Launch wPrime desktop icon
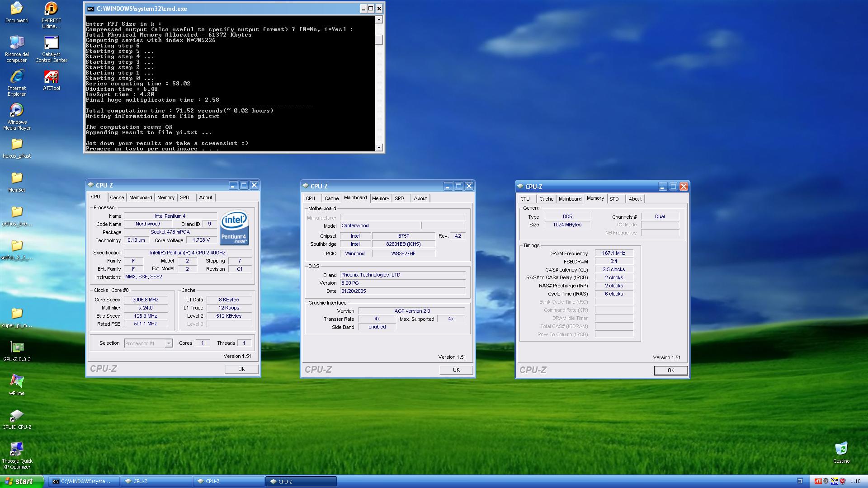Image resolution: width=868 pixels, height=488 pixels. point(17,385)
